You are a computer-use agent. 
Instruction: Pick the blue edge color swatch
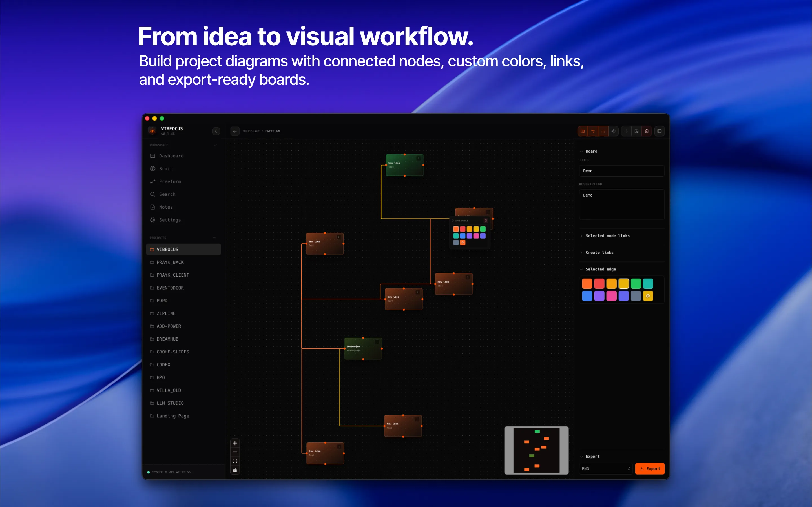[x=587, y=296]
